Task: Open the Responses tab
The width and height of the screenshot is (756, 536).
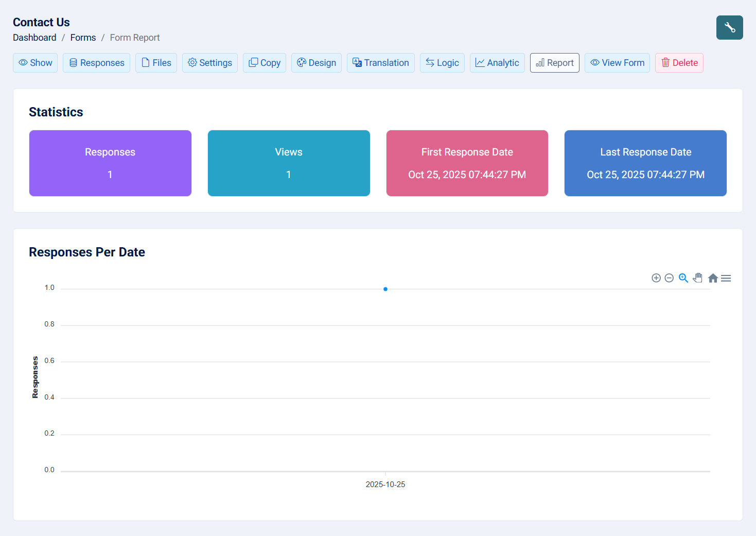Action: (96, 63)
